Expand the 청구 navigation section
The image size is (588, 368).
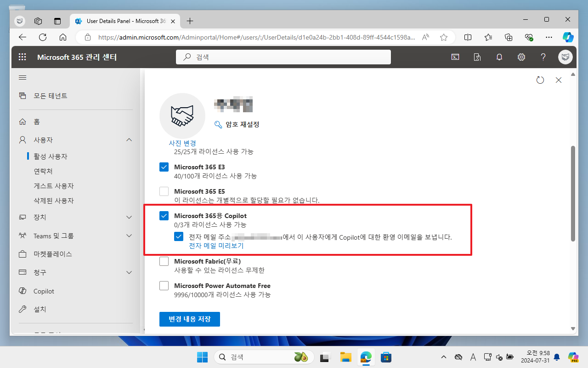129,272
